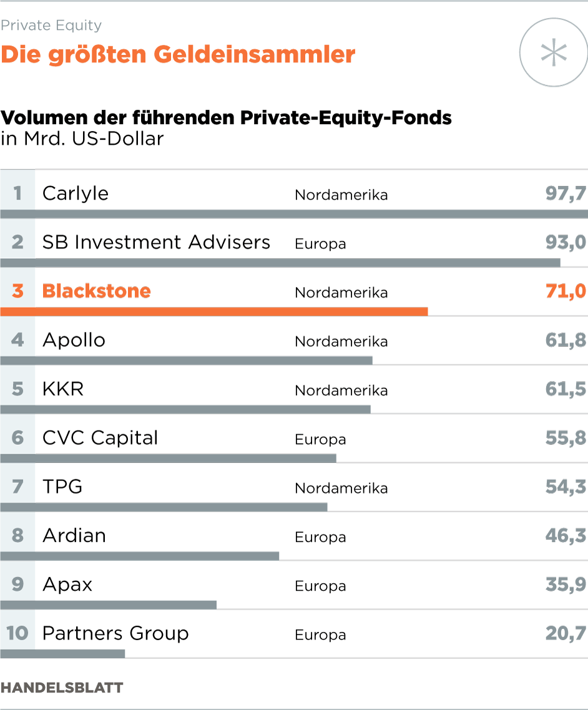The width and height of the screenshot is (588, 710).
Task: Click the orange headline Die größten Geldeinsammler
Action: [x=178, y=55]
